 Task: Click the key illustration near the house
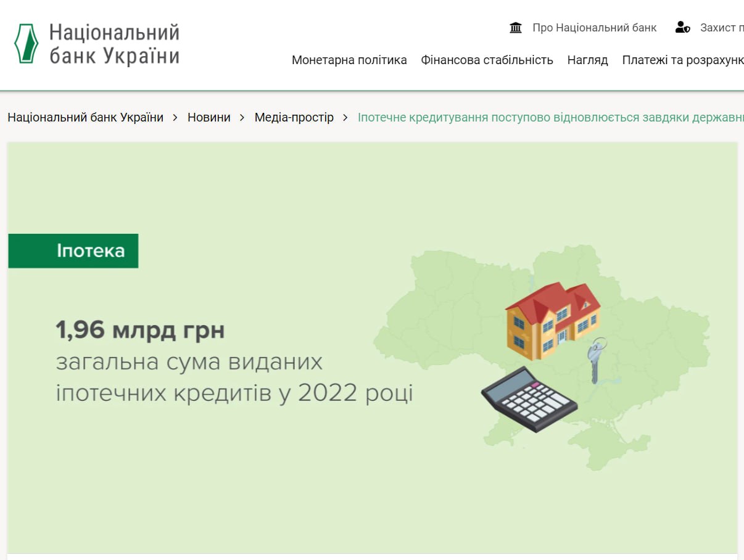tap(596, 360)
